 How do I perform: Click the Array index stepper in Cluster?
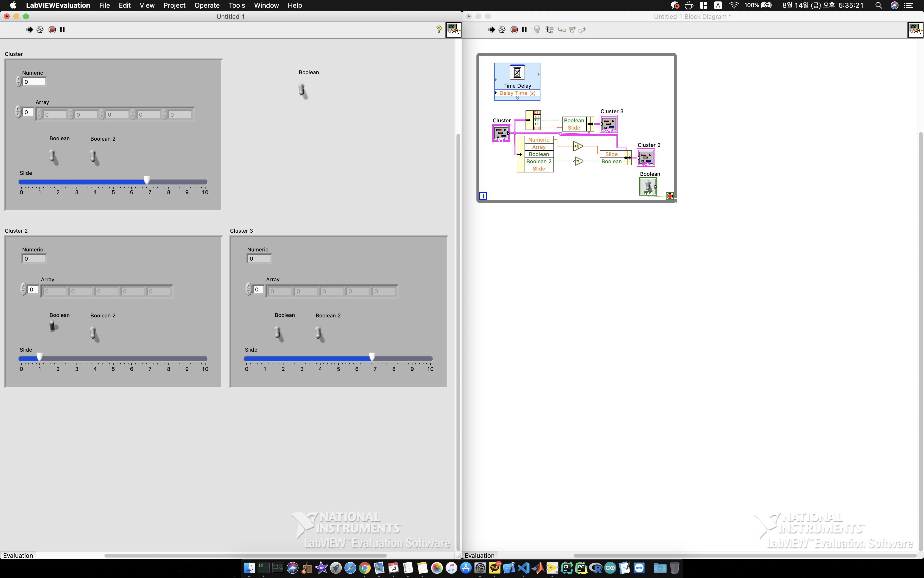click(18, 112)
